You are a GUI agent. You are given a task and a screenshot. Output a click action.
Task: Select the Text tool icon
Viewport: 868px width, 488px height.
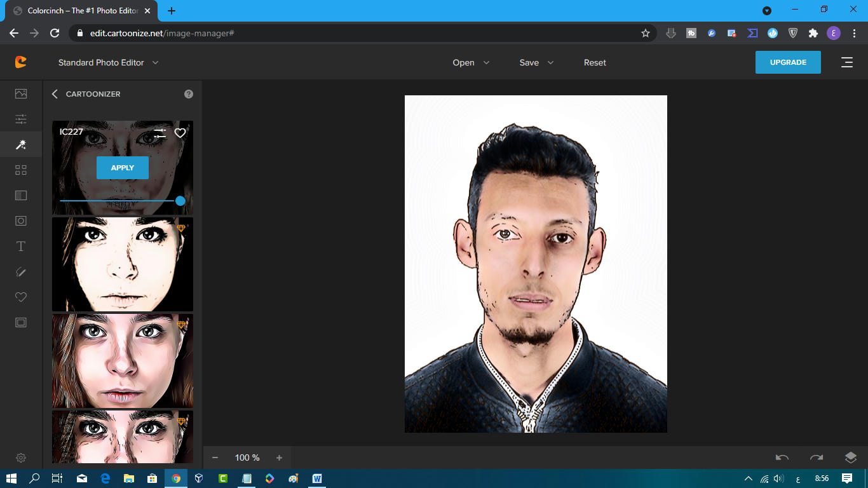(x=21, y=246)
